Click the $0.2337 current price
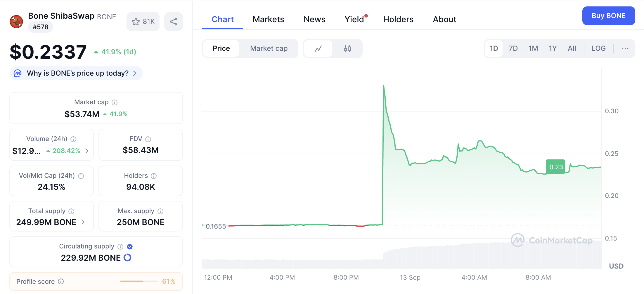Screen dimensions: 644x294 coord(48,52)
